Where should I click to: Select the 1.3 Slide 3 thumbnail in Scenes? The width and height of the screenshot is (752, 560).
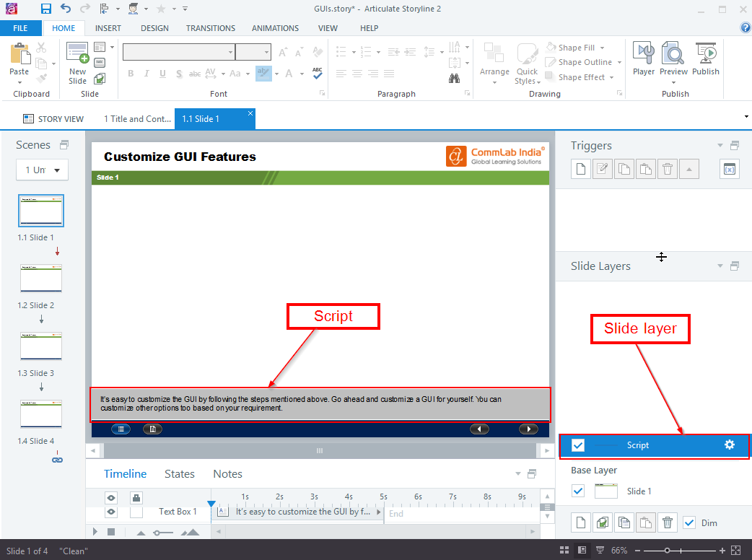[x=41, y=346]
